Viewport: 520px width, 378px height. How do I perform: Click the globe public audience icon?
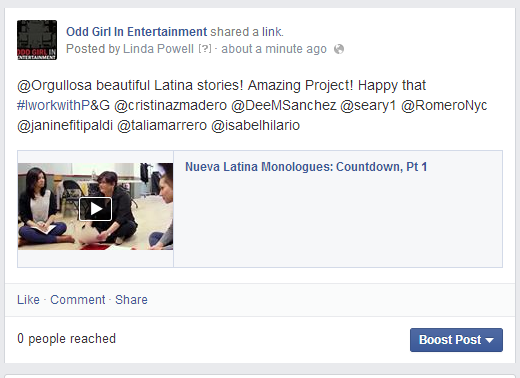pos(339,49)
